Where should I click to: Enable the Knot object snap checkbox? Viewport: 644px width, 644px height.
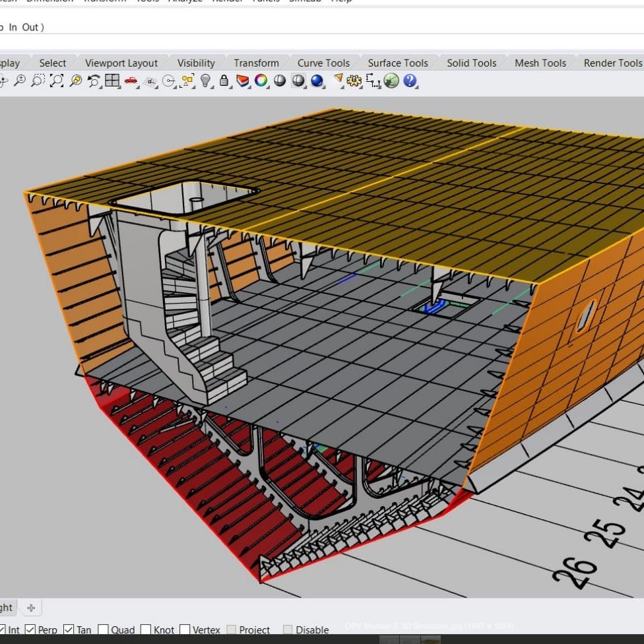[x=146, y=630]
